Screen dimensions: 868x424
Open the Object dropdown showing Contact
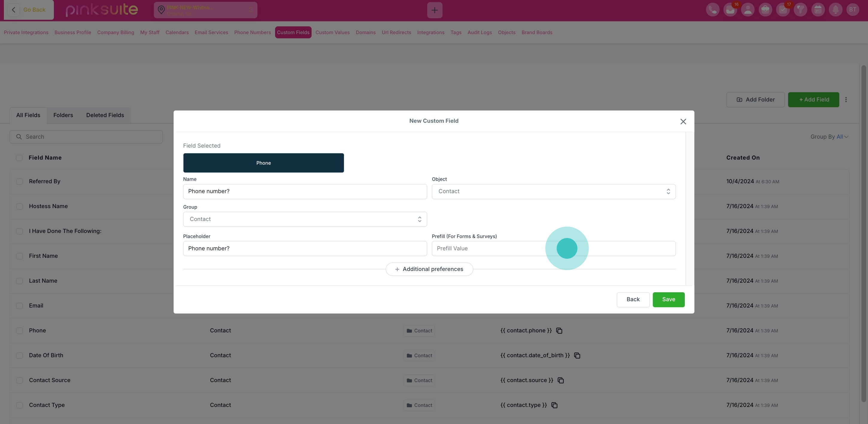click(x=553, y=191)
